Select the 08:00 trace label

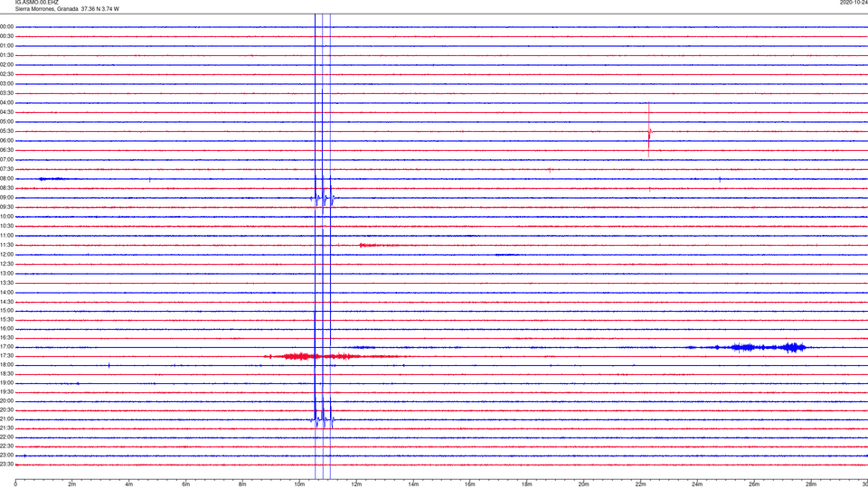(6, 178)
